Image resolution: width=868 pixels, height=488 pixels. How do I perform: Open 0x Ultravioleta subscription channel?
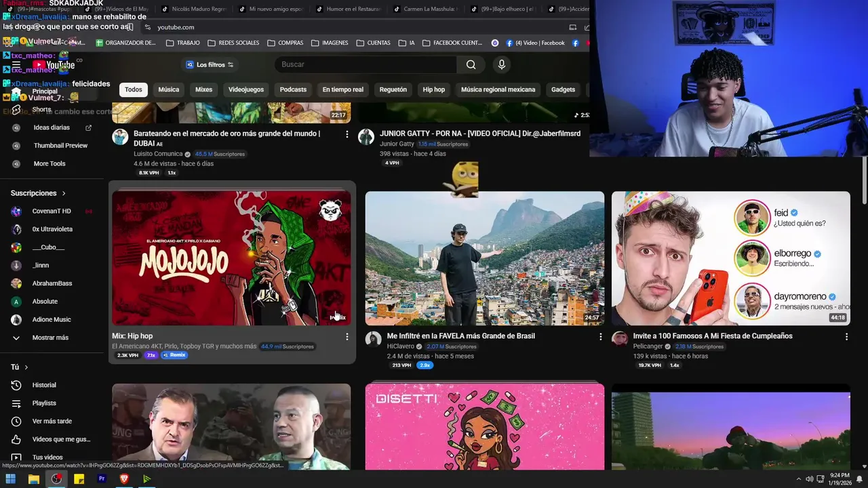pyautogui.click(x=50, y=229)
